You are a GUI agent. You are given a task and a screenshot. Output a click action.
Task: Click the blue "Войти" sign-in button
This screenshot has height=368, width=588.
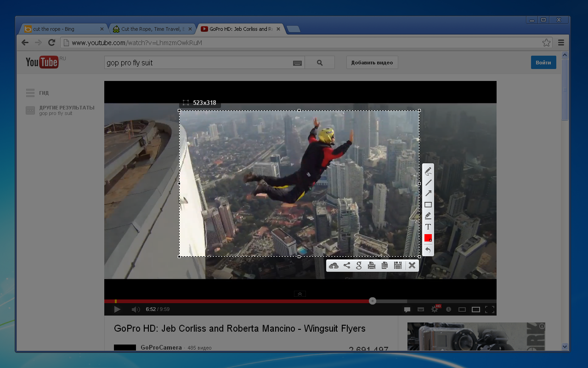(543, 63)
